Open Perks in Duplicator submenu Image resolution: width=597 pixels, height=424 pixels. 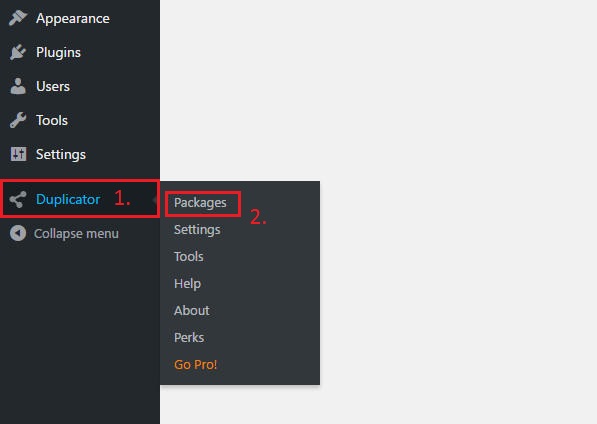189,338
